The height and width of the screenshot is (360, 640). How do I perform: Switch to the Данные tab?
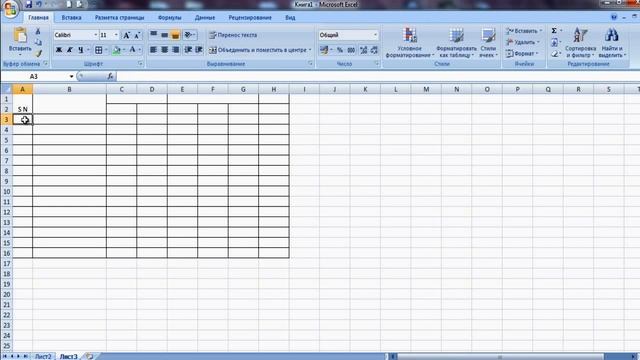point(205,18)
